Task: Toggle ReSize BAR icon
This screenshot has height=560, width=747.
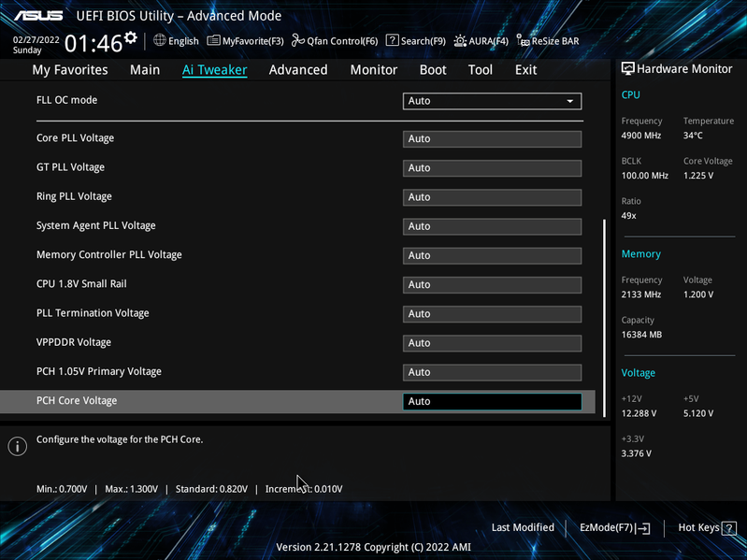Action: point(524,41)
